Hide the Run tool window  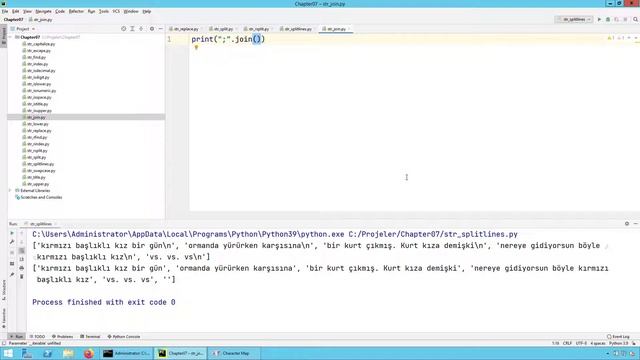[635, 224]
